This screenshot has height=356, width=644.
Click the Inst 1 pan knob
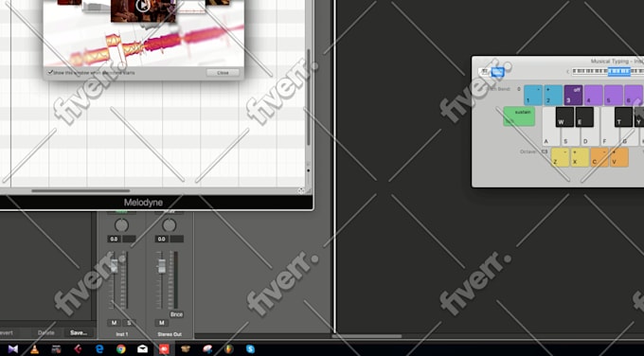[121, 225]
